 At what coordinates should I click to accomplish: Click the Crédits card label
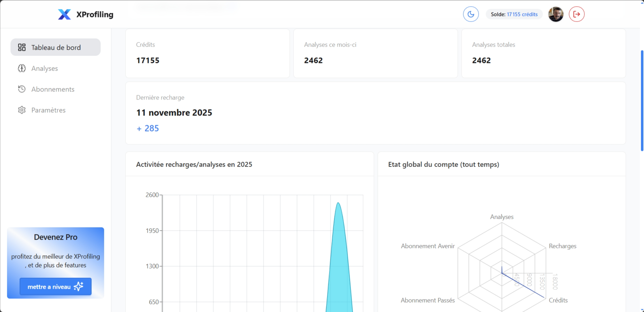pyautogui.click(x=145, y=45)
